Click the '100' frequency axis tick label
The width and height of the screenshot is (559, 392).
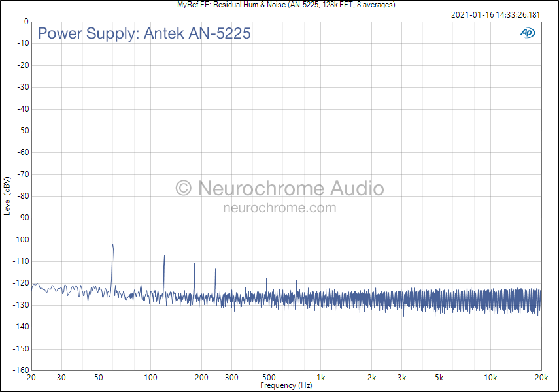tap(150, 378)
